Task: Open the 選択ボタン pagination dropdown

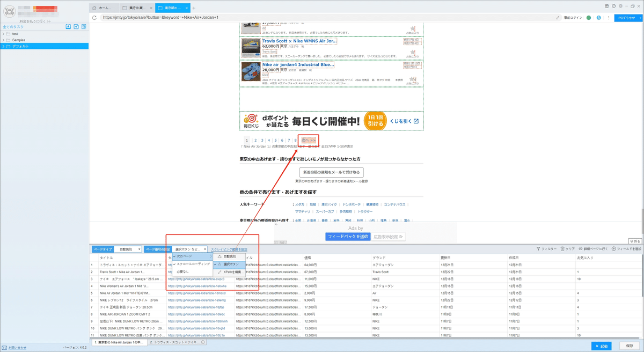Action: 190,250
